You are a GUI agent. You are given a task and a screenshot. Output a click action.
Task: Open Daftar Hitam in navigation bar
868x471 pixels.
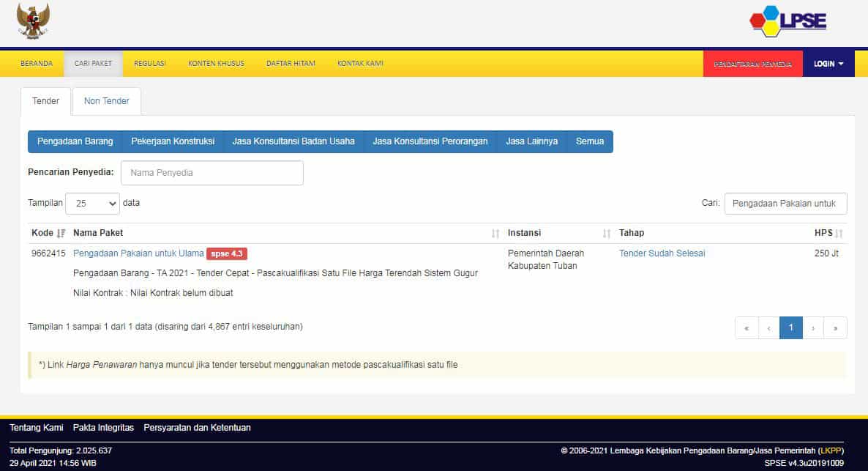tap(291, 64)
